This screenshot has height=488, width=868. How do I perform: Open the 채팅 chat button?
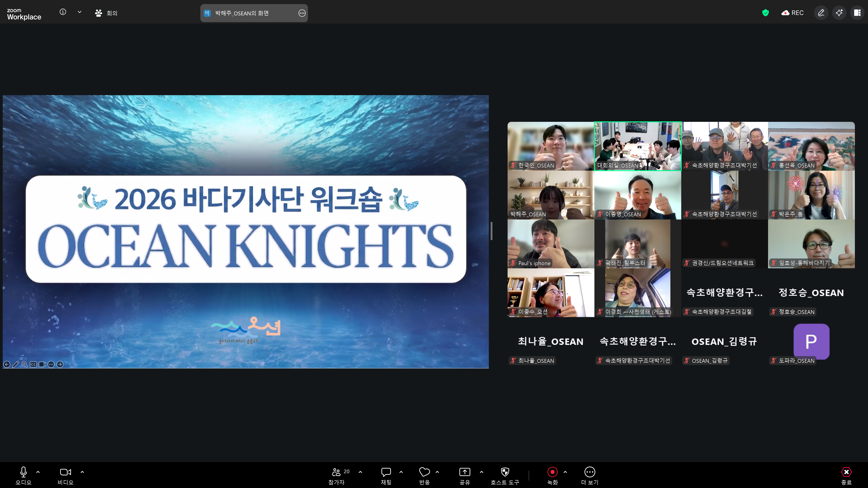pos(386,472)
